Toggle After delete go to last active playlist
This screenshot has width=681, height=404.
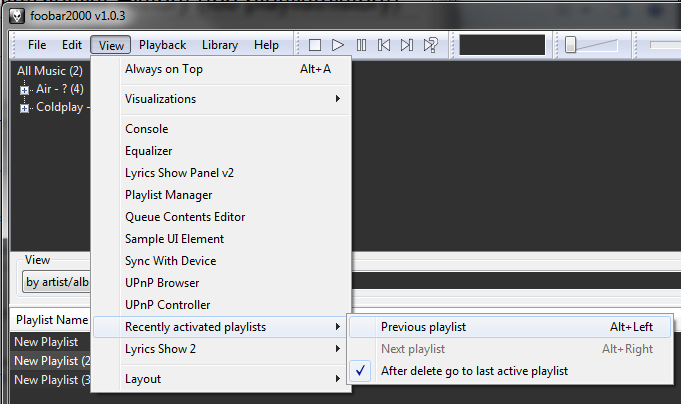pyautogui.click(x=474, y=371)
